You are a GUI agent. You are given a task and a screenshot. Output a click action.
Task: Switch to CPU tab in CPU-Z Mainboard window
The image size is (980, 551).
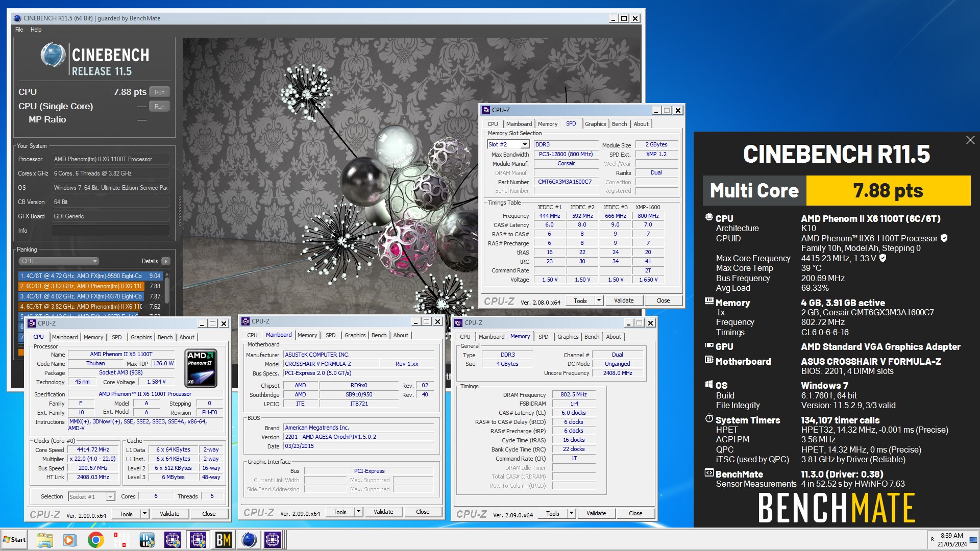pos(252,335)
